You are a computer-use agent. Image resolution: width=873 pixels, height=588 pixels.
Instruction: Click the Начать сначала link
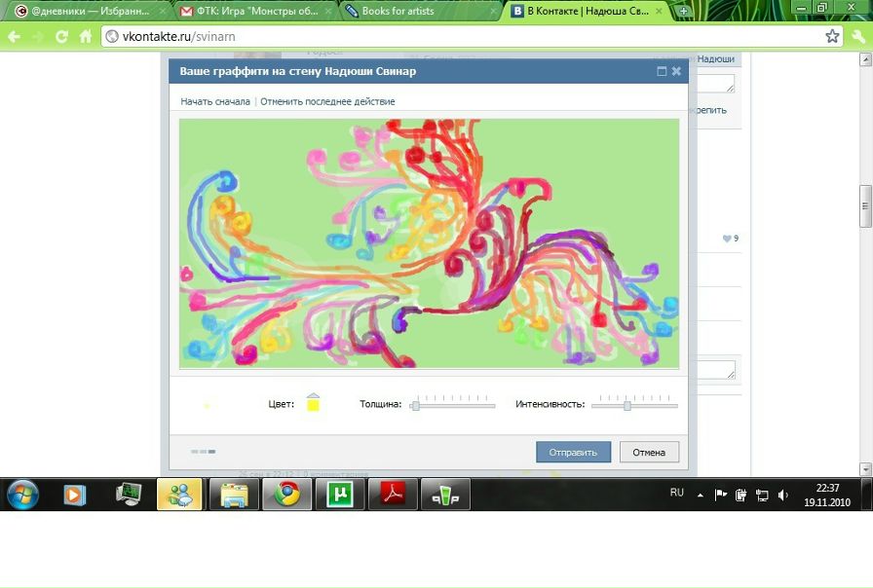pos(215,101)
